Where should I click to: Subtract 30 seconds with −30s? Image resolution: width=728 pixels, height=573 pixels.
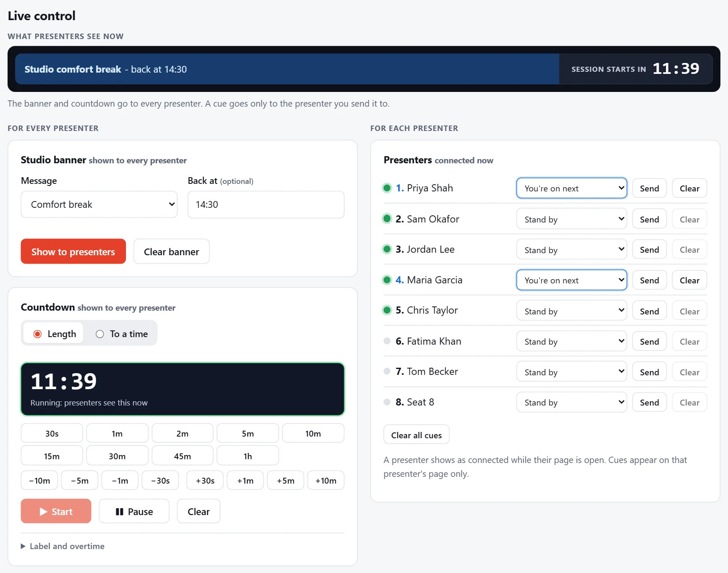pyautogui.click(x=160, y=480)
